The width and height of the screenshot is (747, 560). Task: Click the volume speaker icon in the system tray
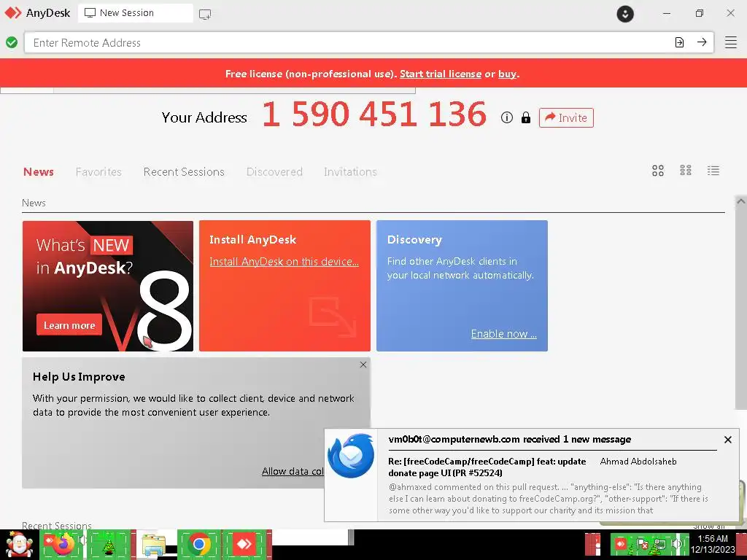point(676,544)
